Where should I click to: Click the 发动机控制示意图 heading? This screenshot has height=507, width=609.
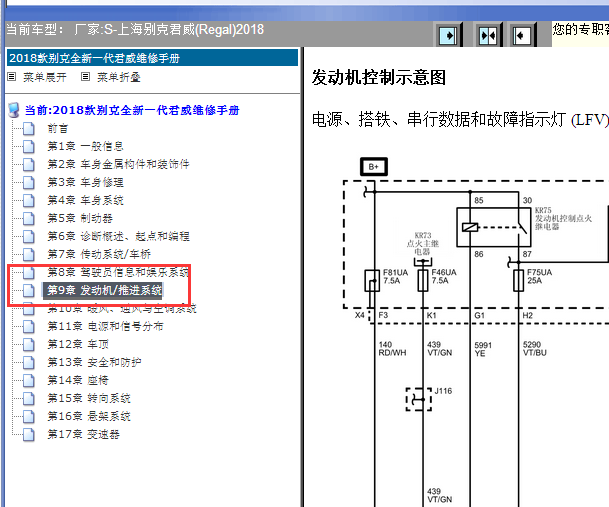click(x=379, y=77)
